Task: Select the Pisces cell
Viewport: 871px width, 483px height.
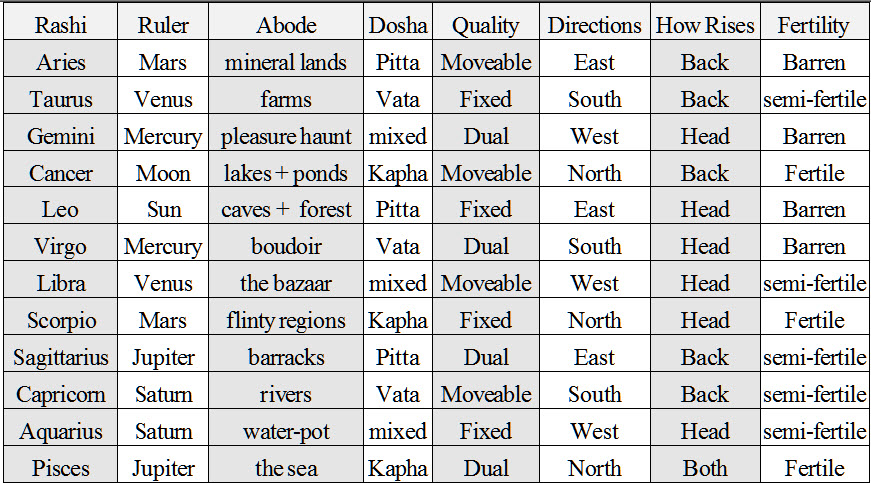Action: pos(60,468)
